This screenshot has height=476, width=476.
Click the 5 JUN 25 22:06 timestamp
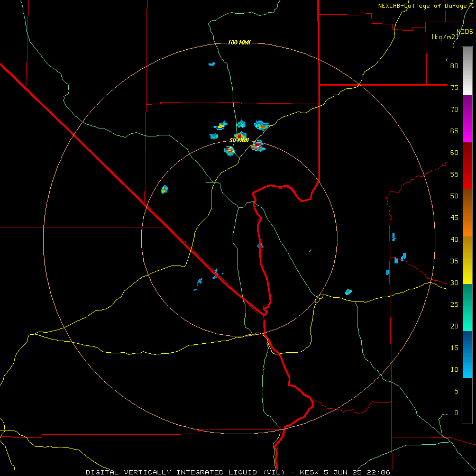pos(357,472)
